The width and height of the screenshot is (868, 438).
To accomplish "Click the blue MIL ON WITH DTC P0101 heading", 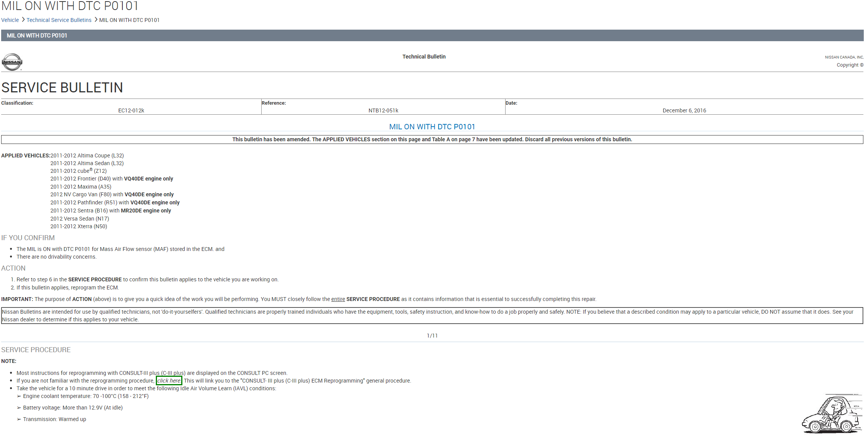I will click(432, 127).
